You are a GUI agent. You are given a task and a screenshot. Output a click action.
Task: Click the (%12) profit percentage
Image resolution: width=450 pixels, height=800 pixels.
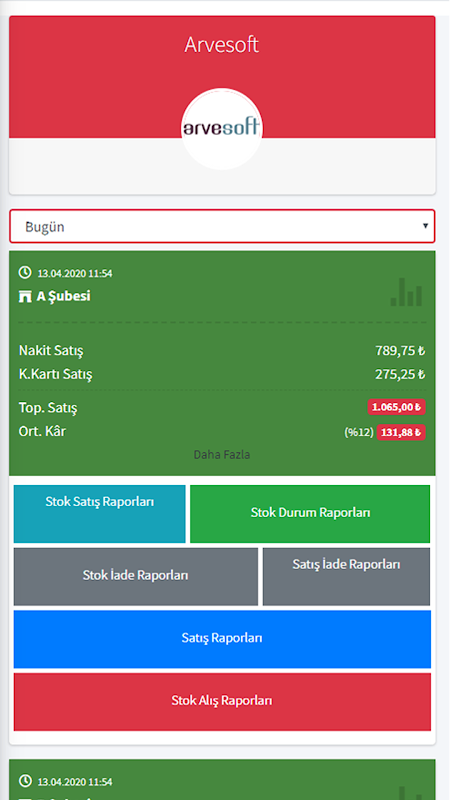[359, 433]
